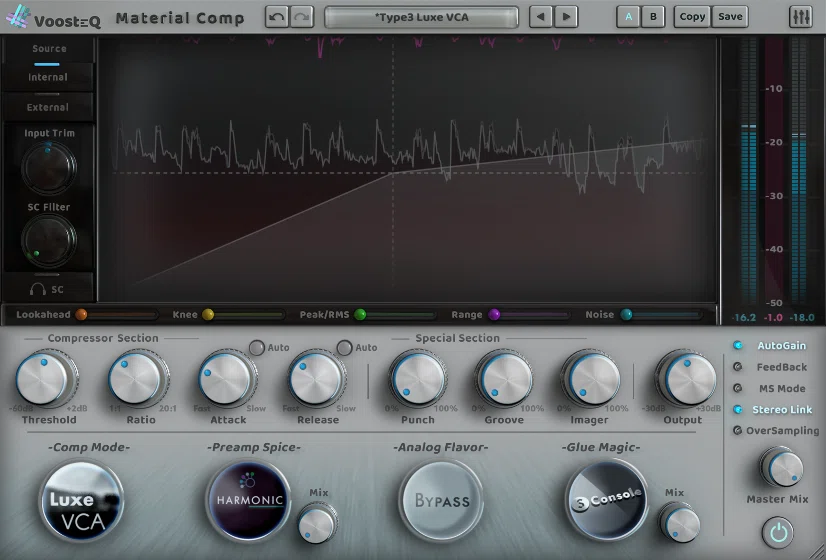Click the redo arrow button
Viewport: 826px width, 560px height.
(x=301, y=17)
